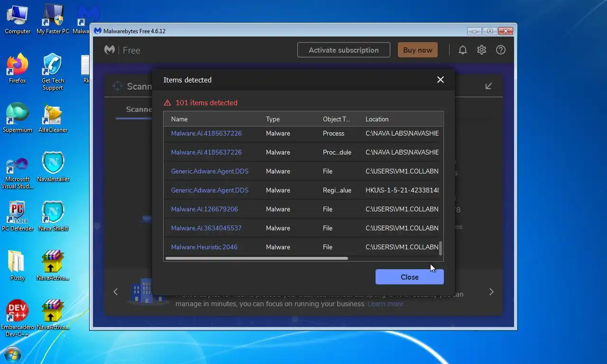Select the Firefox desktop icon
The width and height of the screenshot is (607, 364).
[x=18, y=68]
